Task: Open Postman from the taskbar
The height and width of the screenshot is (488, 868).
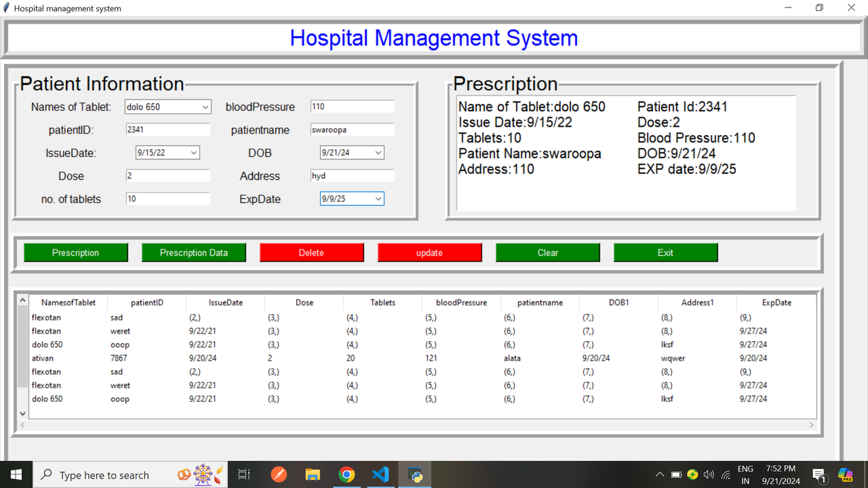Action: coord(279,474)
